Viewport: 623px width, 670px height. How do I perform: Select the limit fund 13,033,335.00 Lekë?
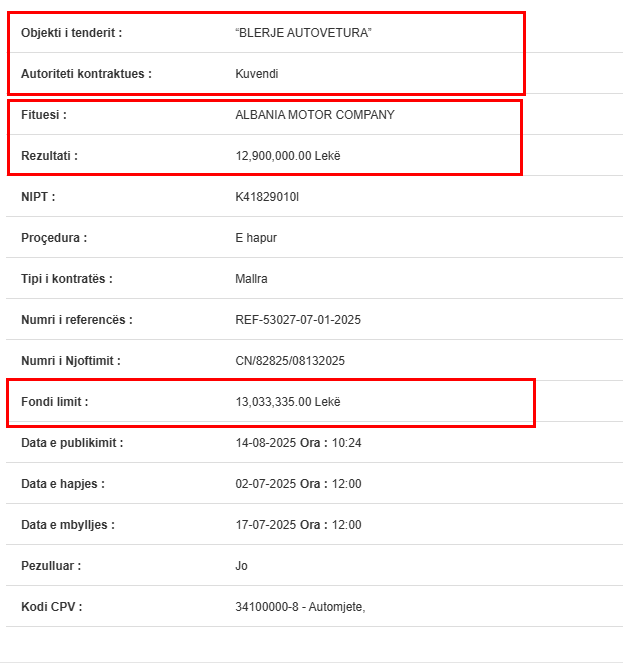pyautogui.click(x=287, y=402)
